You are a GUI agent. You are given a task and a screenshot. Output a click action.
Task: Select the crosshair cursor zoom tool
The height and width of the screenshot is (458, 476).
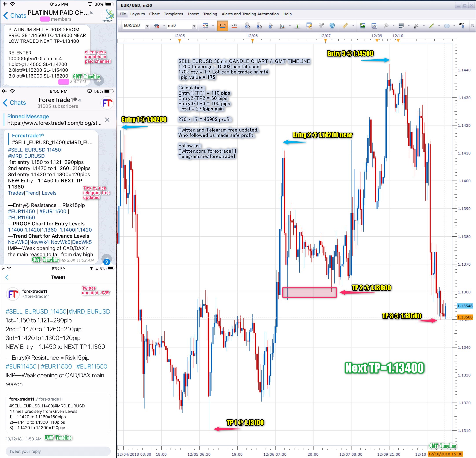point(271,26)
